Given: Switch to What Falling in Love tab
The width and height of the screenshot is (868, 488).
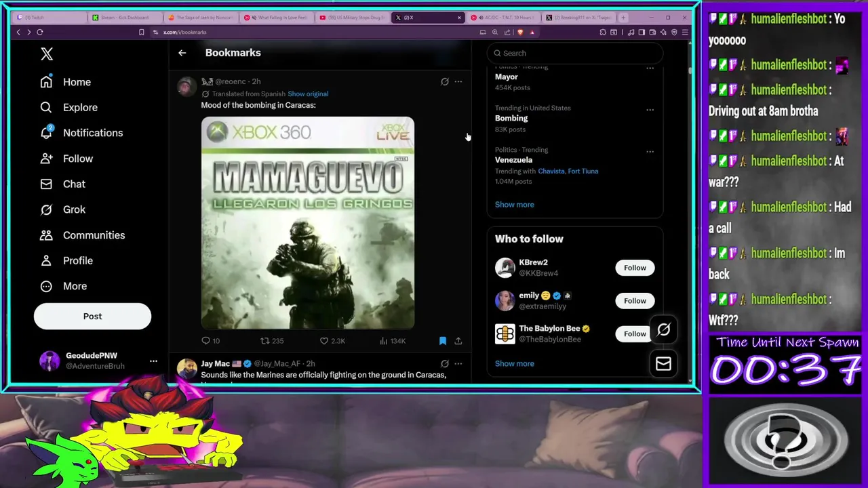Looking at the screenshot, I should pyautogui.click(x=277, y=18).
